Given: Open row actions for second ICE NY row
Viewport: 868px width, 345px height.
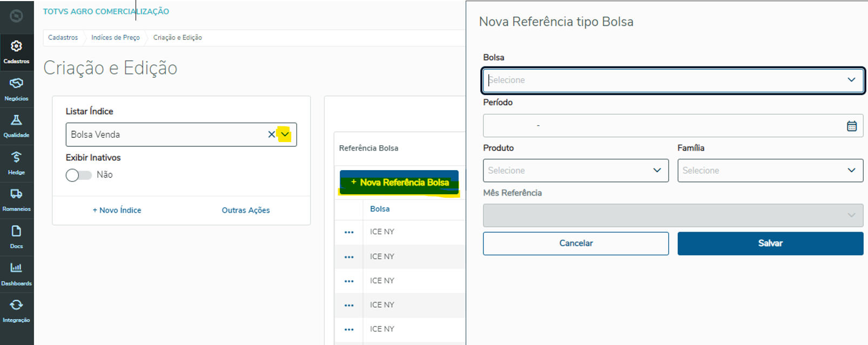Looking at the screenshot, I should point(349,257).
